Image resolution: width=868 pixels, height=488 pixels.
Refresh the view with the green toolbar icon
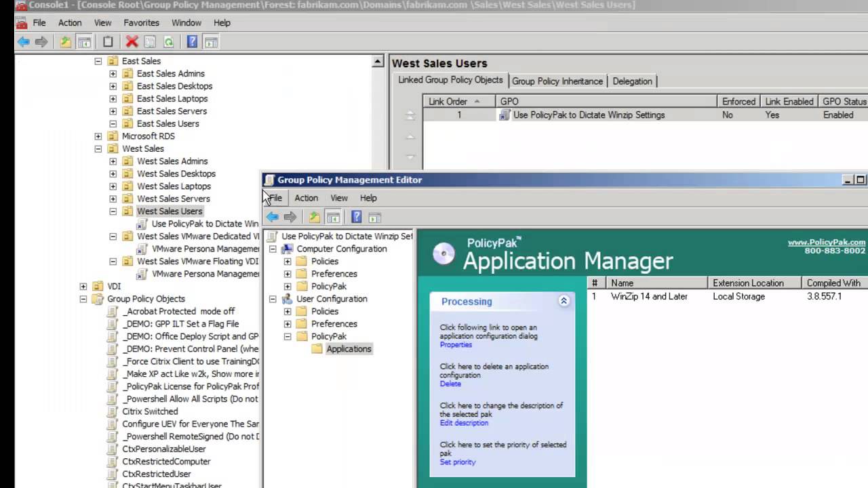pyautogui.click(x=168, y=42)
